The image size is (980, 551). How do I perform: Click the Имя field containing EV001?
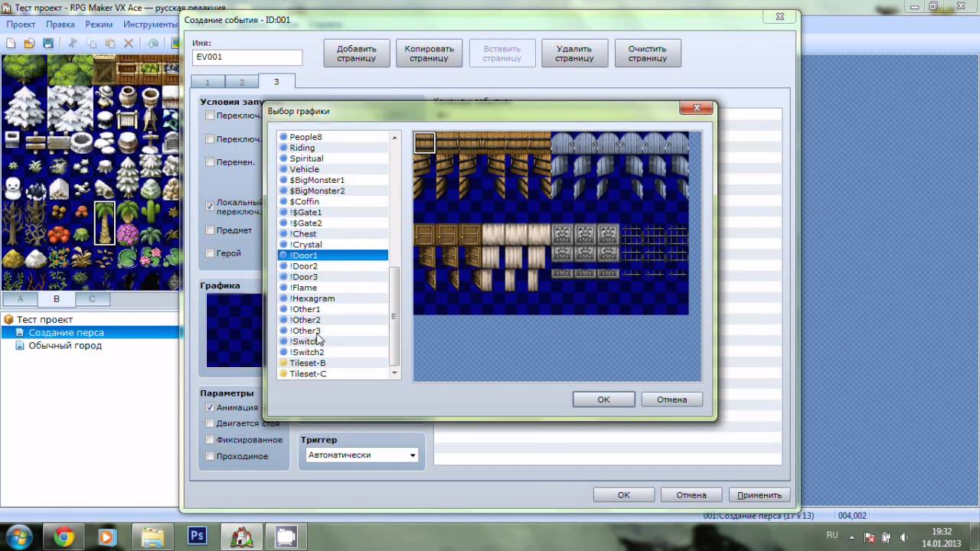click(247, 57)
